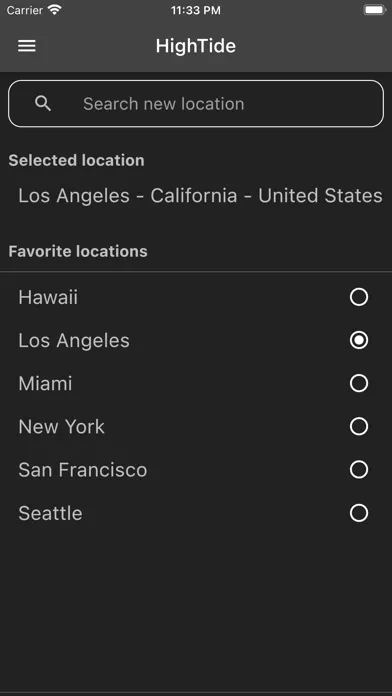
Task: Open the hamburger menu
Action: coord(27,46)
